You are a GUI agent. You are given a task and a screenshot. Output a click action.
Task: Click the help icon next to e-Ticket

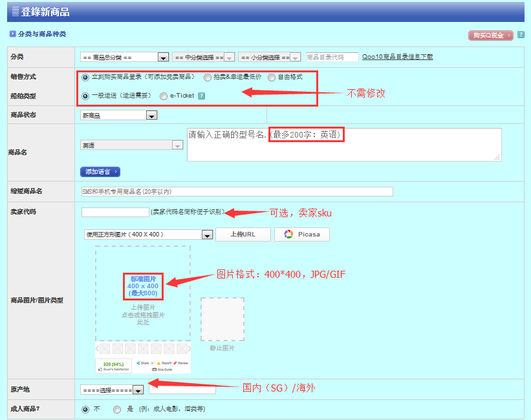(x=200, y=95)
